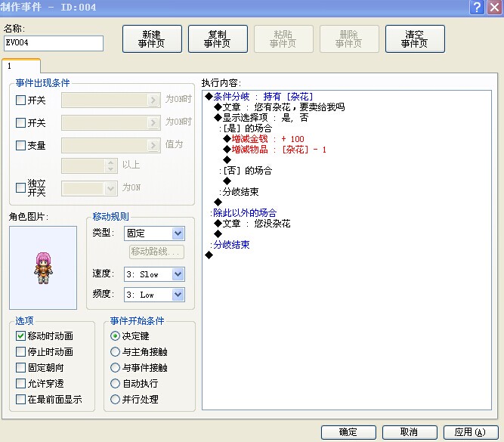Cancel with the 取消 button

410,432
